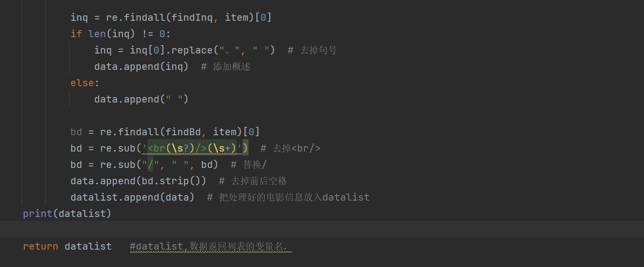Click the comment '# 把处理好的电影信息放入datalist'

(288, 198)
